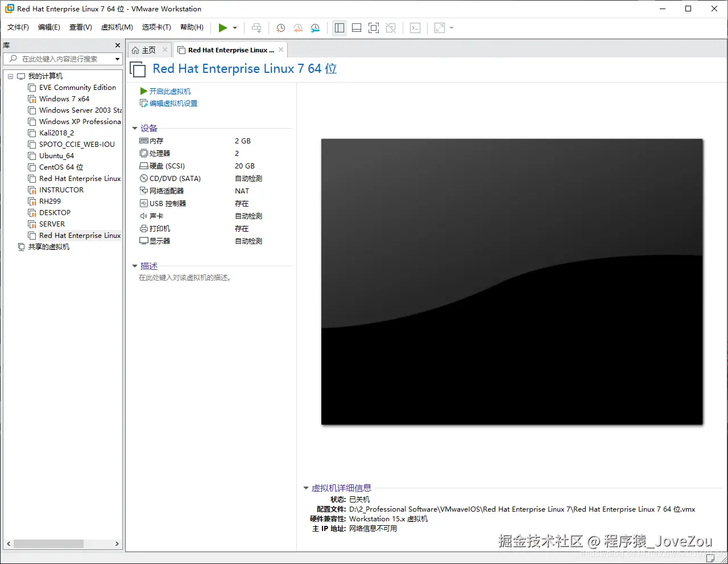This screenshot has height=564, width=728.
Task: Open the power options dropdown arrow next to play
Action: [235, 28]
